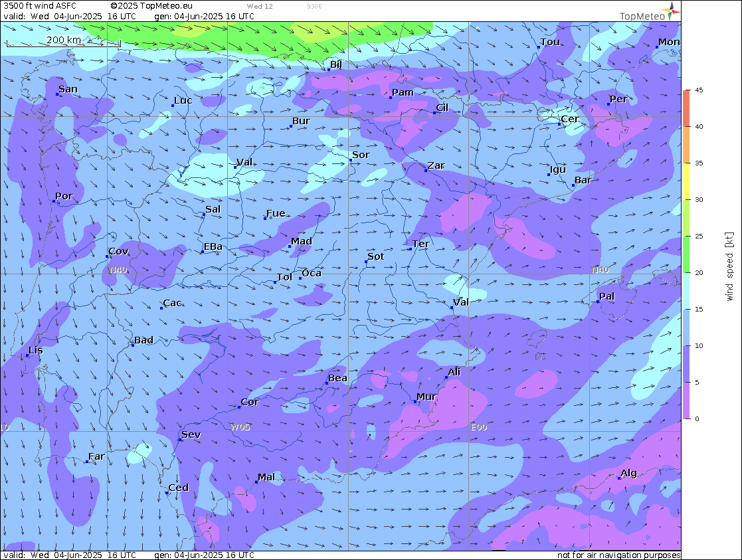Click the 'Luc' city label
742x560 pixels.
coord(183,100)
